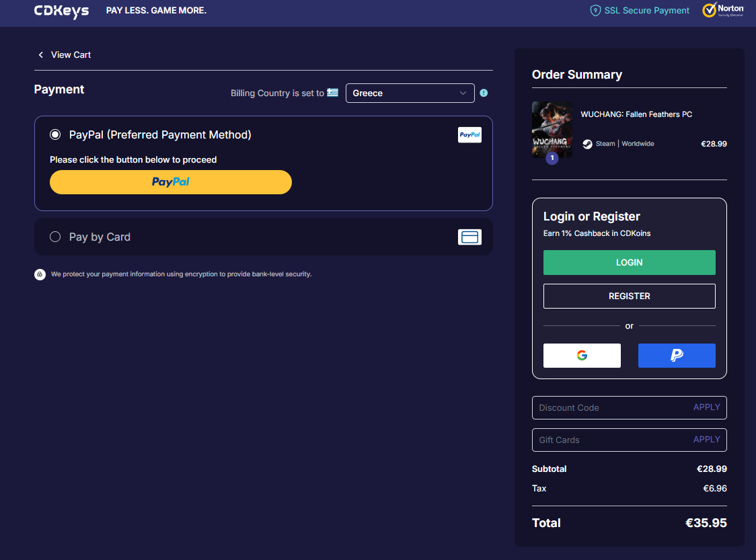The height and width of the screenshot is (560, 756).
Task: Click the back chevron beside View Cart
Action: pyautogui.click(x=41, y=55)
